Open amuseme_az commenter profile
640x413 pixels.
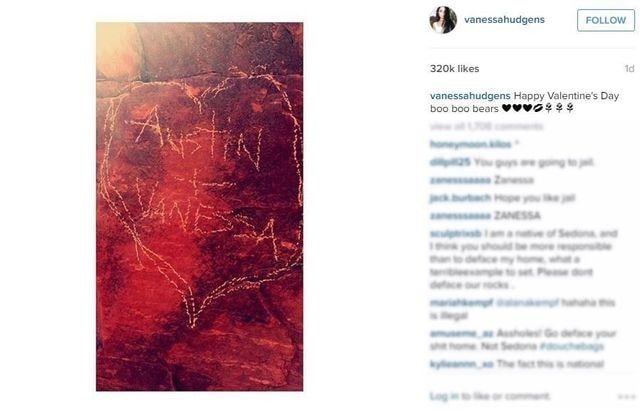(x=461, y=333)
